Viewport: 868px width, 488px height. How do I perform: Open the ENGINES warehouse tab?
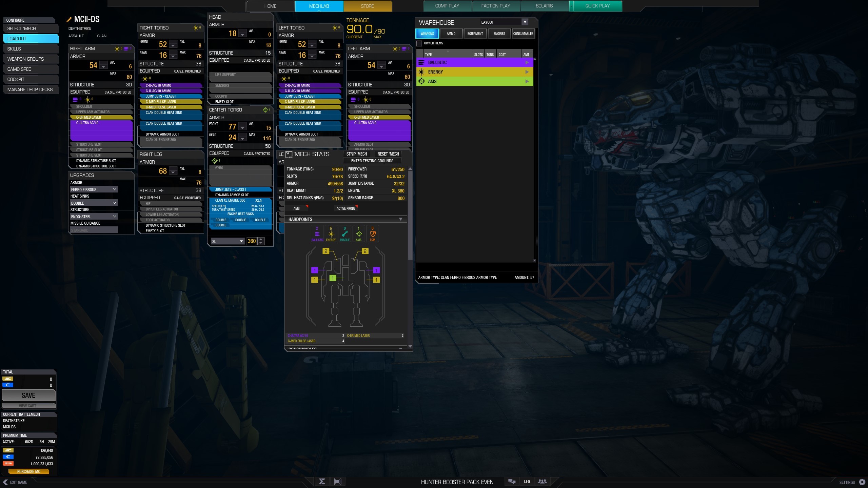(499, 34)
